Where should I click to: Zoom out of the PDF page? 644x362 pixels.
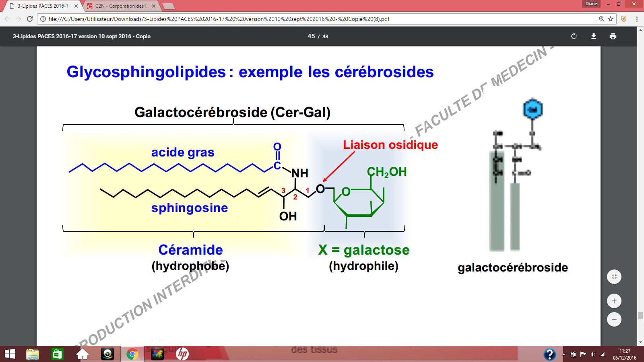pyautogui.click(x=614, y=319)
